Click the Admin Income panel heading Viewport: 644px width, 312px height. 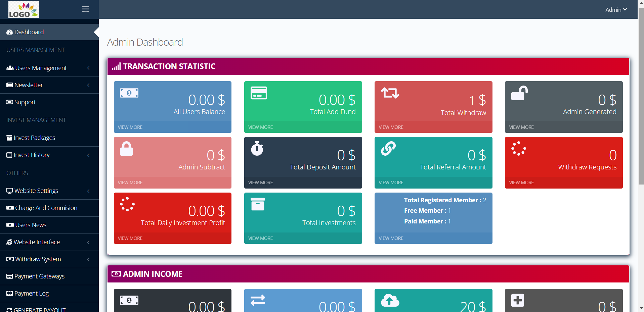tap(368, 274)
